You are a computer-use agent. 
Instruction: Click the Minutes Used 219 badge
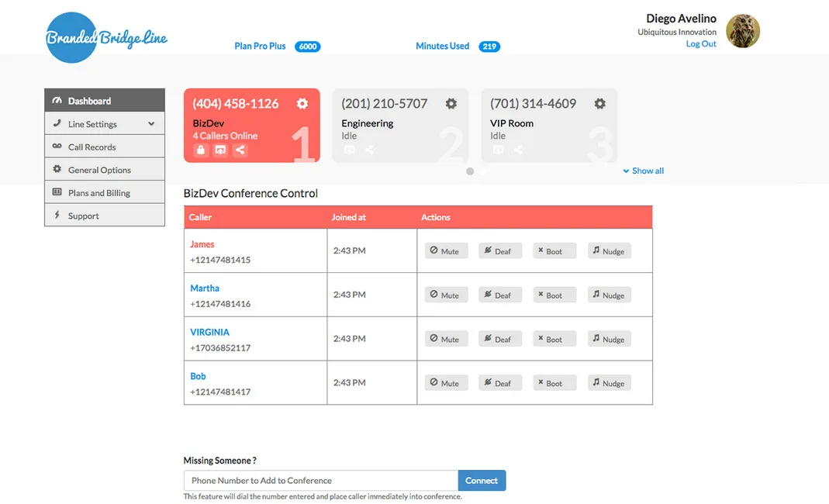tap(489, 46)
